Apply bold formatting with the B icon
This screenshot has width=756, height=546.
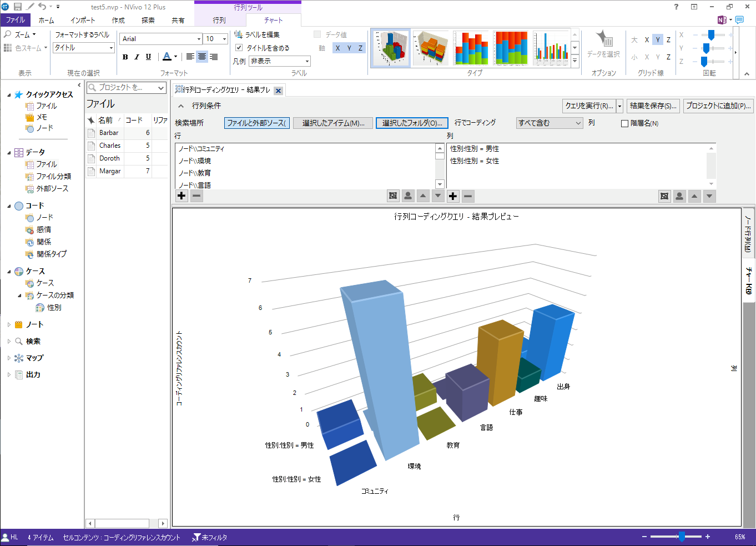[125, 57]
